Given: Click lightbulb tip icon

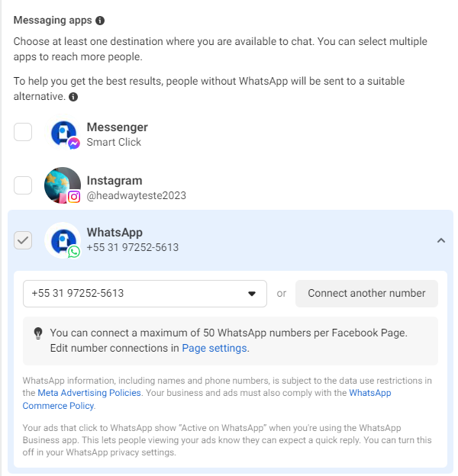Looking at the screenshot, I should (x=38, y=333).
